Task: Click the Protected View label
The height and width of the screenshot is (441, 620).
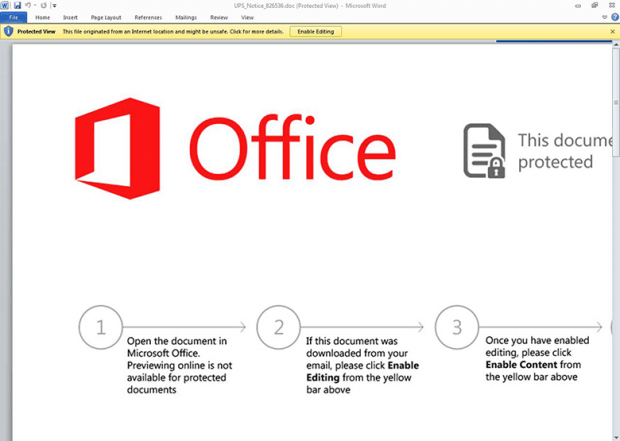Action: (x=36, y=32)
